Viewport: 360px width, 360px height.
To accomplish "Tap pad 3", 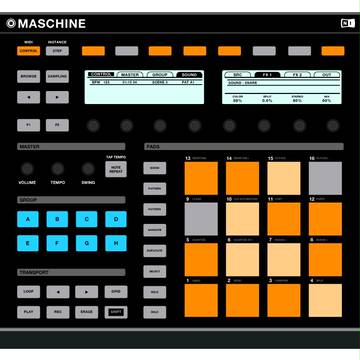I will pos(284,300).
